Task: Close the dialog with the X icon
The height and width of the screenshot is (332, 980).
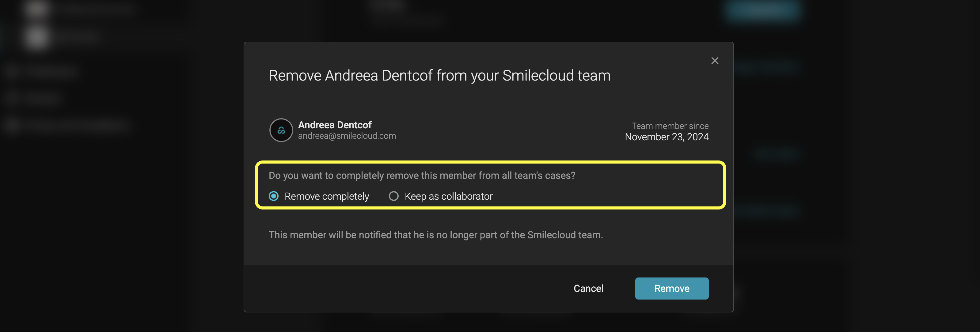Action: coord(714,61)
